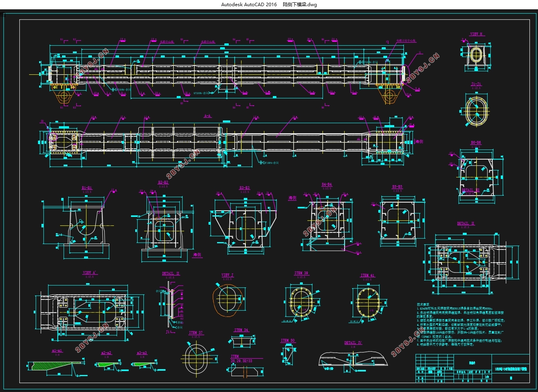This screenshot has width=538, height=392.
Task: Click the "A-A" section view label
Action: coord(208,116)
